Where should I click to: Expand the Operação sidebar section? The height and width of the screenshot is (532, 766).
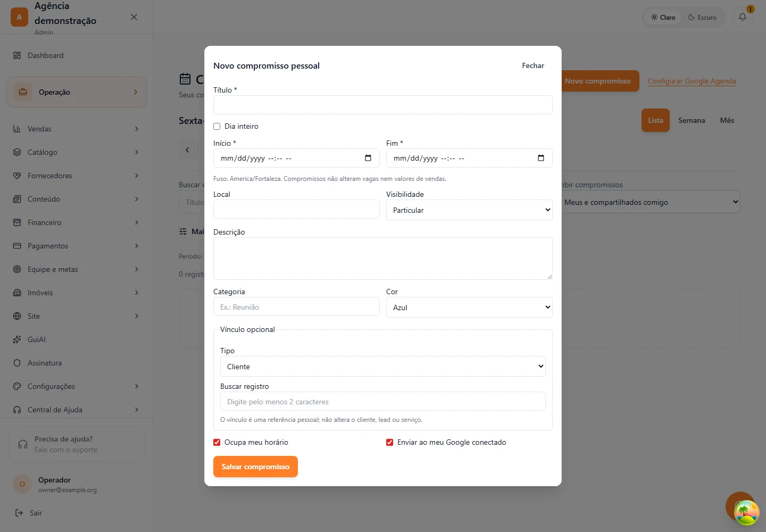tap(77, 92)
